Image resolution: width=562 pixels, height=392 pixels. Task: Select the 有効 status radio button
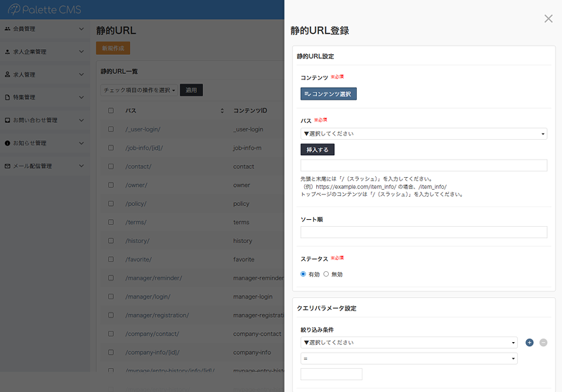303,274
